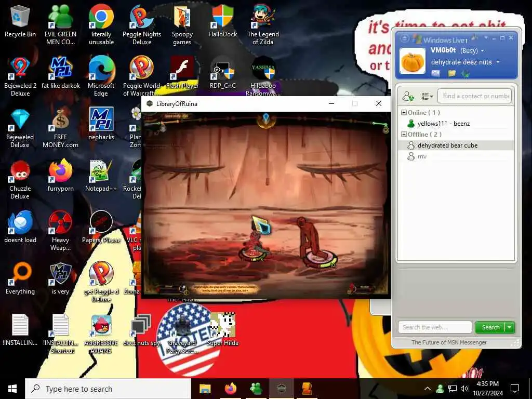Click the Find a contact or number field
The width and height of the screenshot is (532, 399).
point(474,96)
